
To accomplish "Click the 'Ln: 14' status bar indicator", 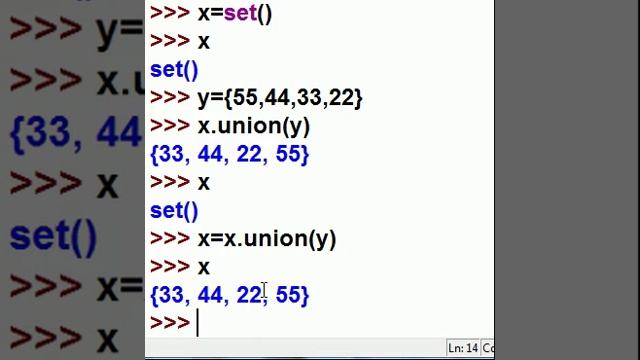I will pyautogui.click(x=463, y=348).
